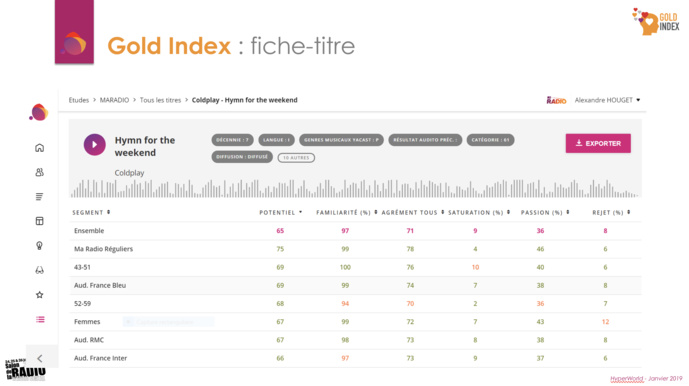Sort by the Potentiel column
This screenshot has width=689, height=386.
[280, 212]
